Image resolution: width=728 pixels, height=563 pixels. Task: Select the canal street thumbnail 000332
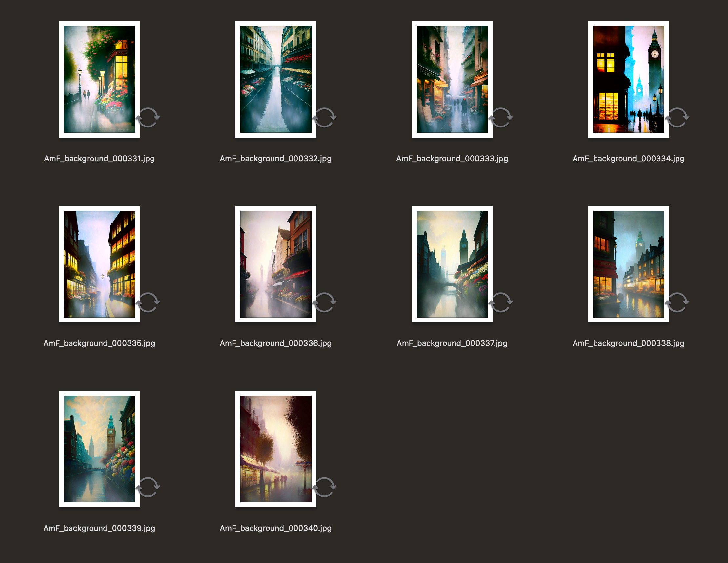pos(276,79)
